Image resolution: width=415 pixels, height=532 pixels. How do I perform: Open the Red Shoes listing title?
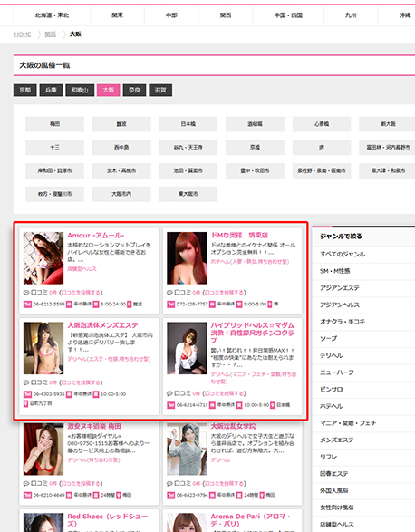pyautogui.click(x=107, y=520)
